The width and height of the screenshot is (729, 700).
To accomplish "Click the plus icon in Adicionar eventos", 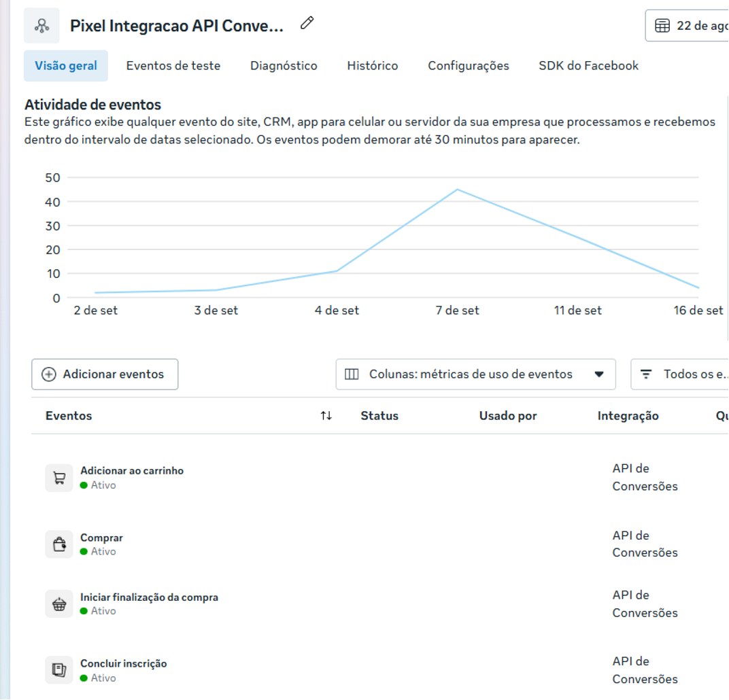I will (49, 374).
